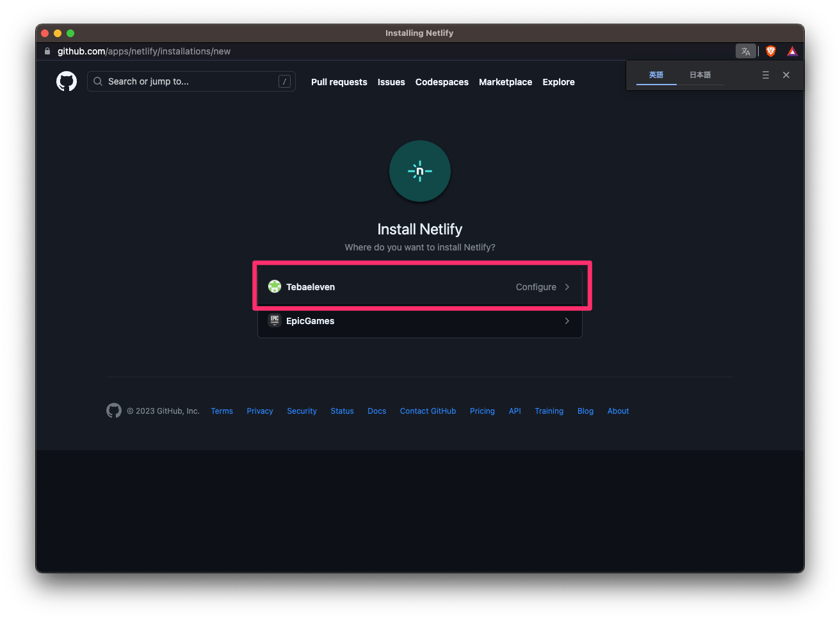Image resolution: width=840 pixels, height=620 pixels.
Task: Maximize window with green button
Action: (70, 33)
